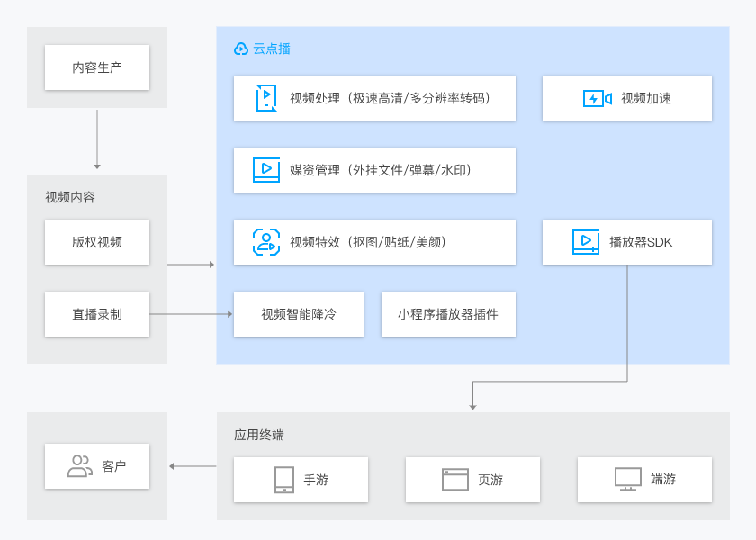The image size is (756, 540).
Task: Select the 直播录制 box
Action: [x=96, y=314]
